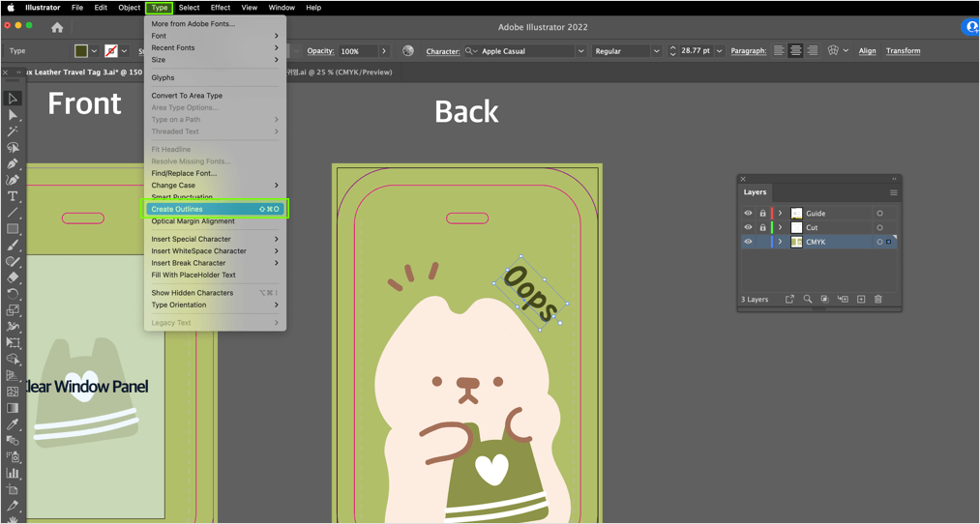Open the Opacity panel link
980x524 pixels.
pos(320,51)
